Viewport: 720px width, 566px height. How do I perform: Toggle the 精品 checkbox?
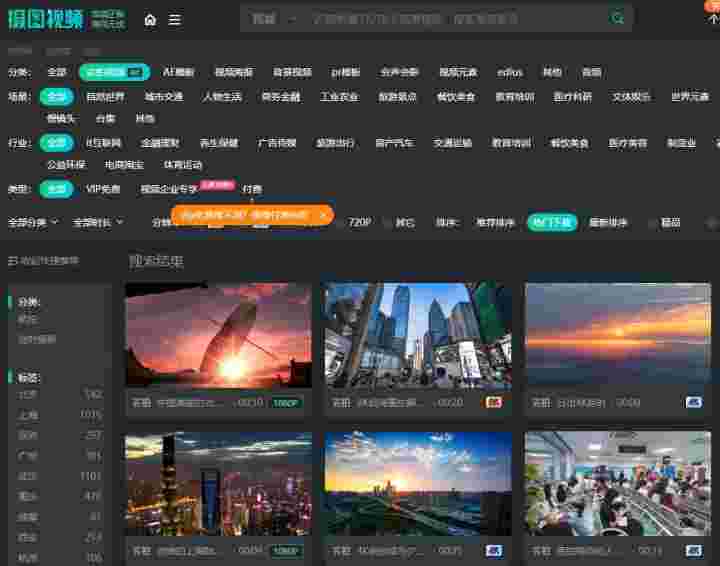653,222
